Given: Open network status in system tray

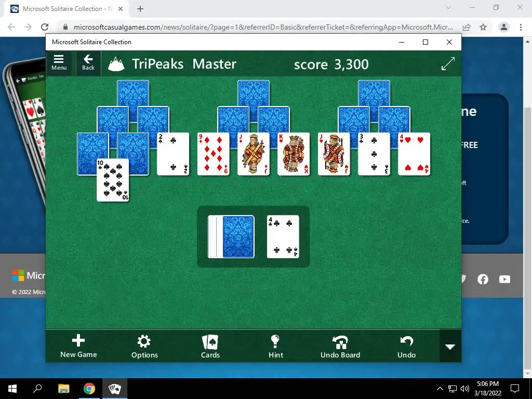Looking at the screenshot, I should click(453, 389).
